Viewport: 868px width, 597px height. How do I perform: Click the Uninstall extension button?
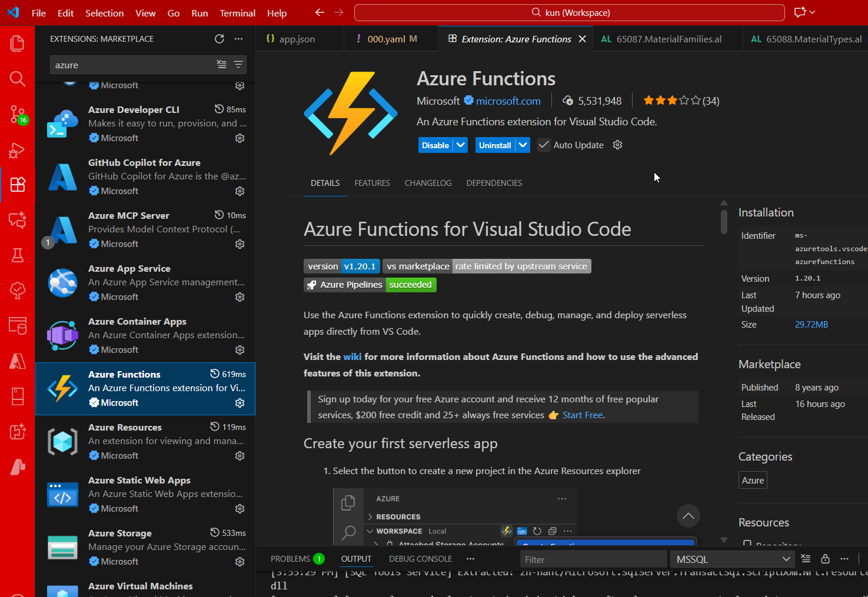coord(495,145)
